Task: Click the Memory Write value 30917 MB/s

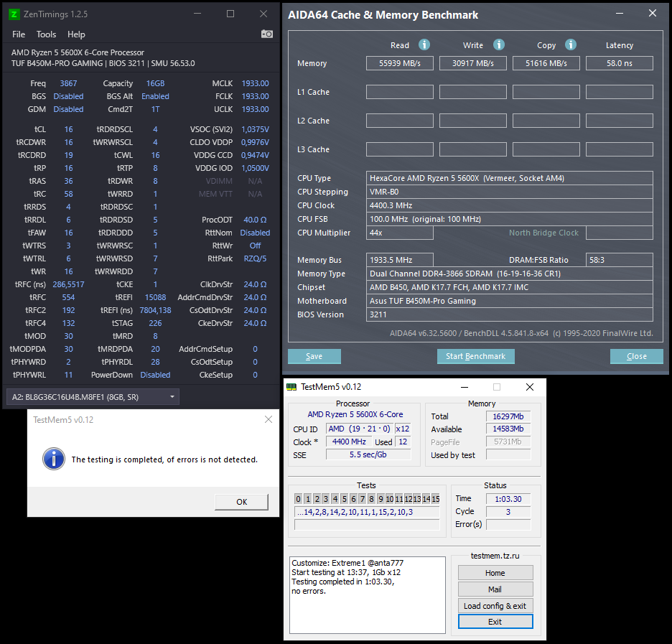Action: coord(473,63)
